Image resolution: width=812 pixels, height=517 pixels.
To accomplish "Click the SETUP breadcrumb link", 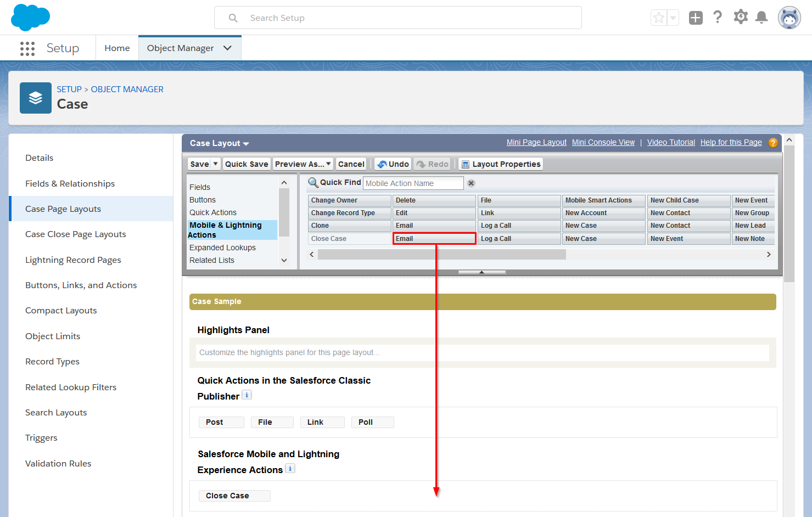I will [69, 89].
